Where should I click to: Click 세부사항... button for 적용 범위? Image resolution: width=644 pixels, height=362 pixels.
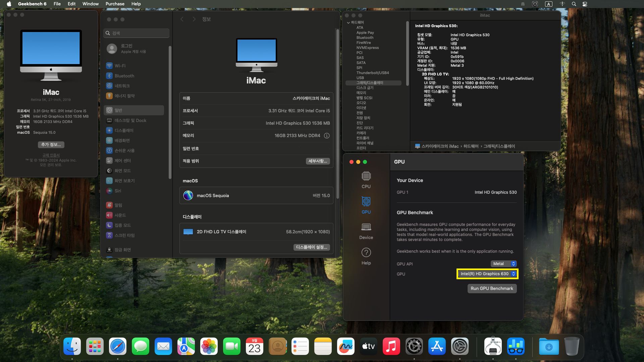318,161
